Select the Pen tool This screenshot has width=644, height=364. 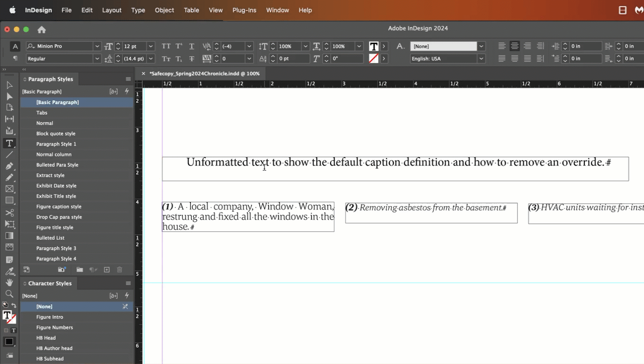[x=9, y=166]
